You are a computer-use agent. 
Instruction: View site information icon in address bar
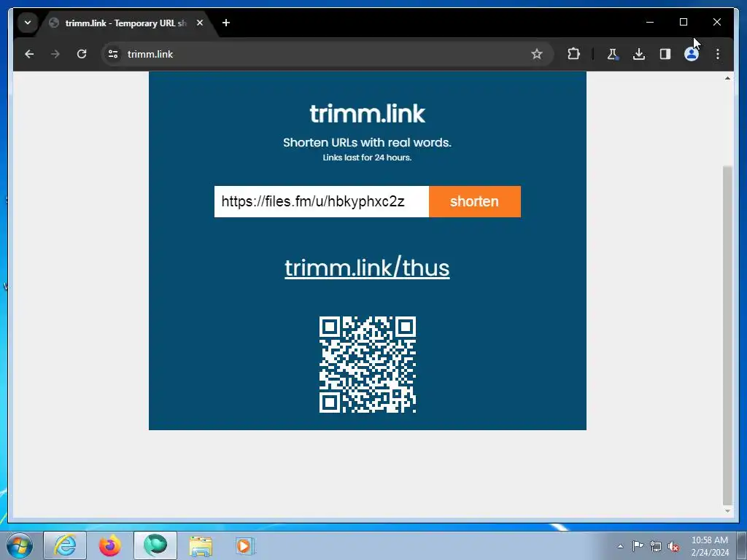[x=113, y=54]
